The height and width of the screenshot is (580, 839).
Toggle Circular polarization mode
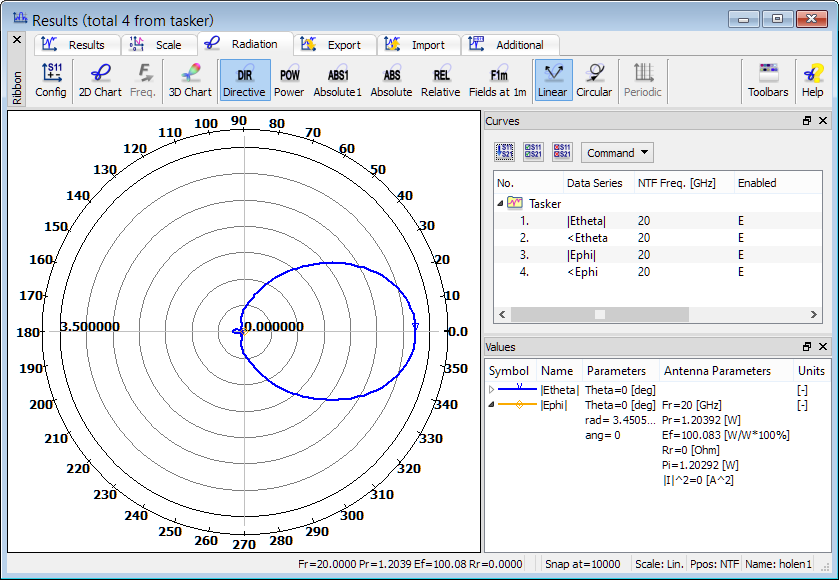(x=594, y=80)
